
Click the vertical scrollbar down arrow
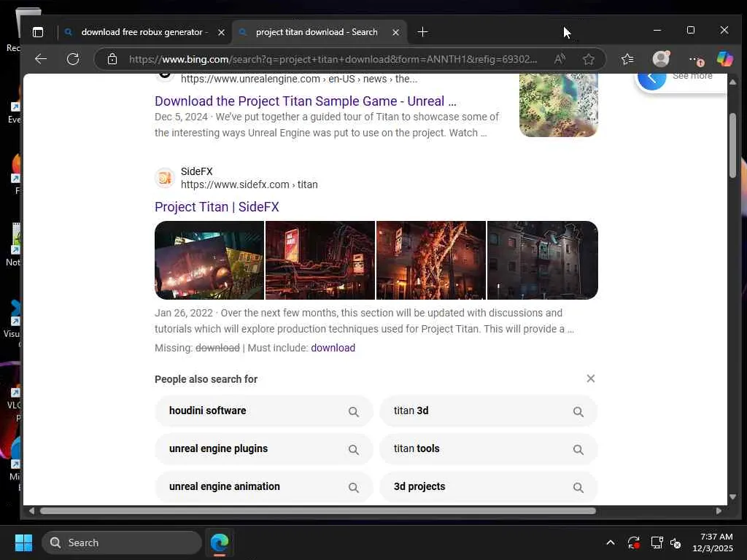[x=732, y=497]
